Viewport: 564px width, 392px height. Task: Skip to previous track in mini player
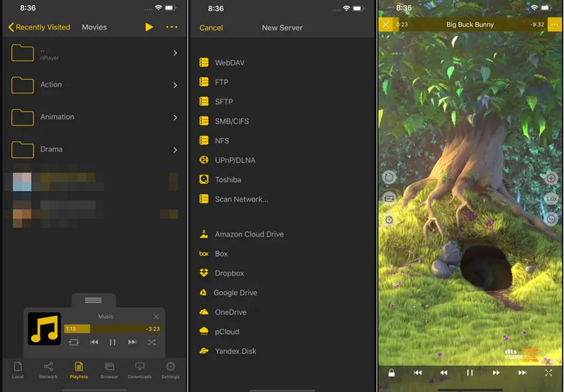pos(94,342)
